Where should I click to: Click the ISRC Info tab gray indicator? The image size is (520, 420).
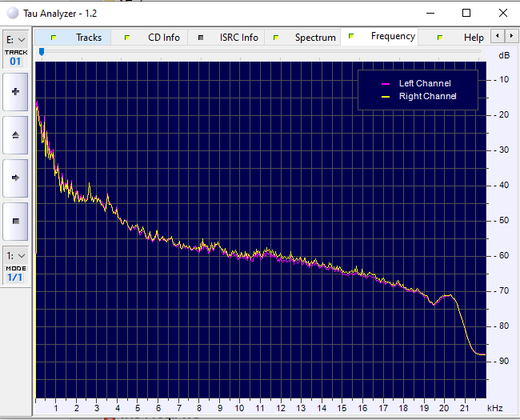click(201, 38)
